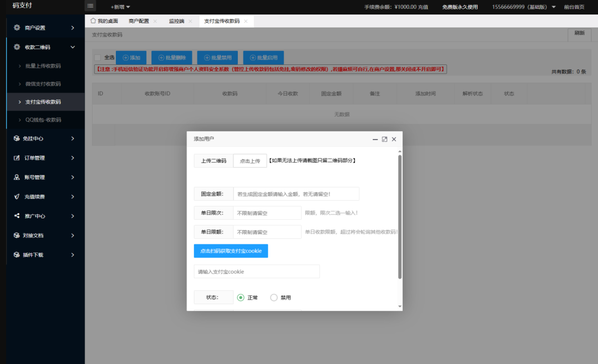Expand the 账号管理 menu chevron
The image size is (598, 364).
(72, 177)
